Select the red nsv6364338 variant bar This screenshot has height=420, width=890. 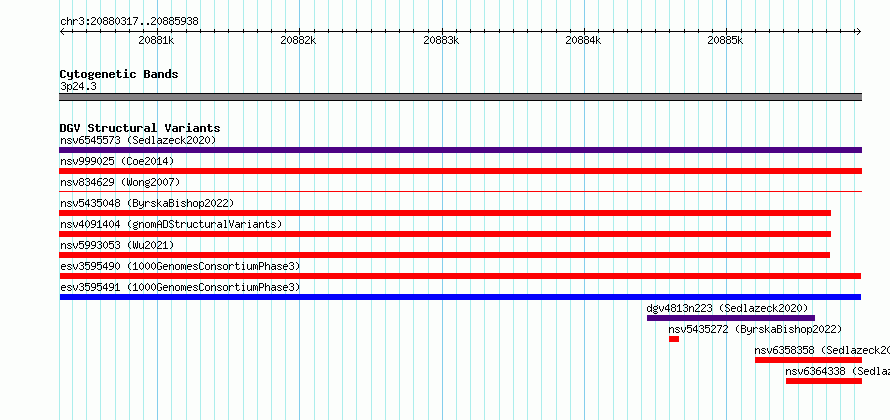pos(824,381)
